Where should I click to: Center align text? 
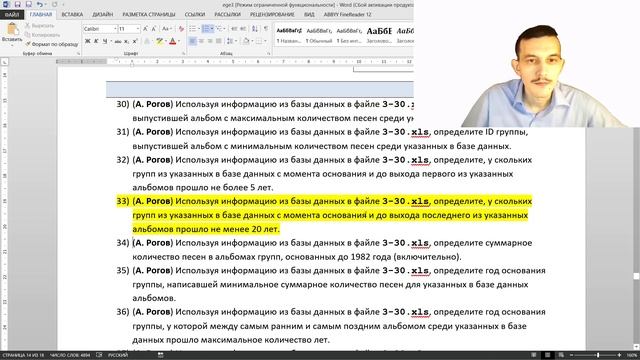point(201,41)
